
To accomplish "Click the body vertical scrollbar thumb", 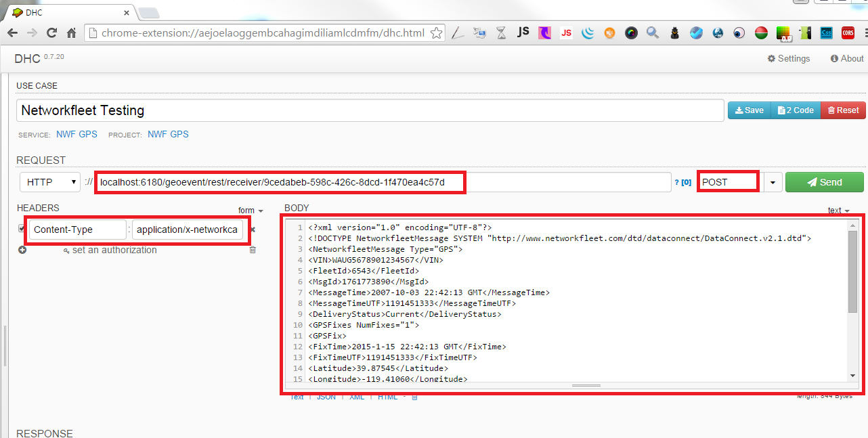I will (852, 271).
